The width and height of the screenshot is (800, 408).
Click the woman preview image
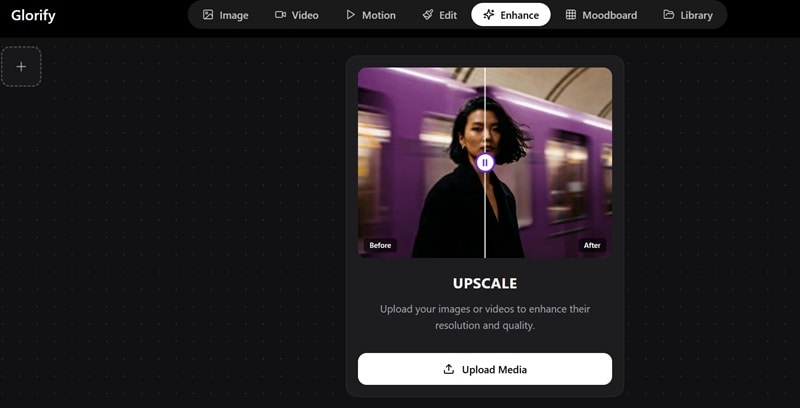[x=485, y=163]
